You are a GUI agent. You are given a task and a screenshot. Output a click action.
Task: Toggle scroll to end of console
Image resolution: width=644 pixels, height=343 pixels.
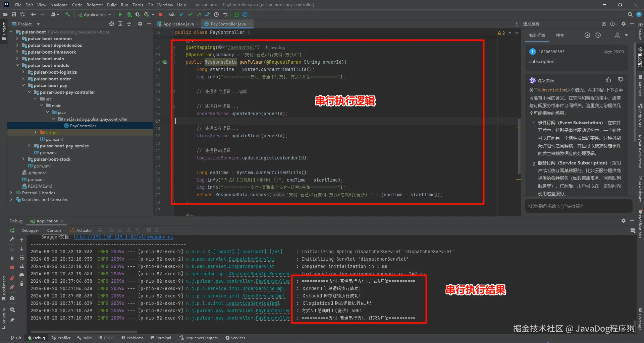pos(22,266)
